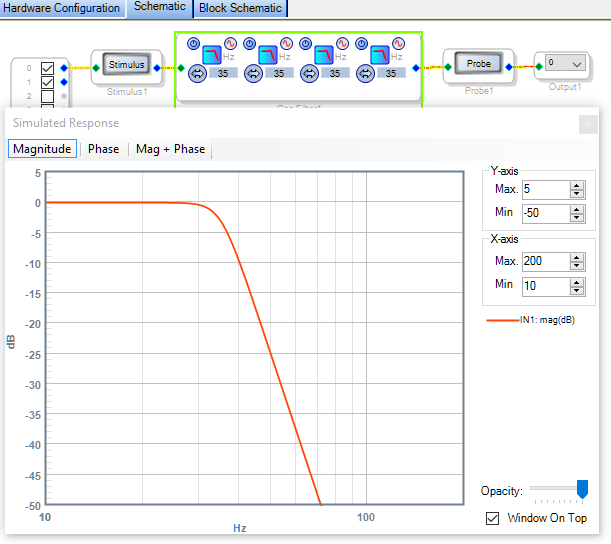Click the blue output pin of the Stimulus block
The height and width of the screenshot is (544, 611).
tap(157, 68)
